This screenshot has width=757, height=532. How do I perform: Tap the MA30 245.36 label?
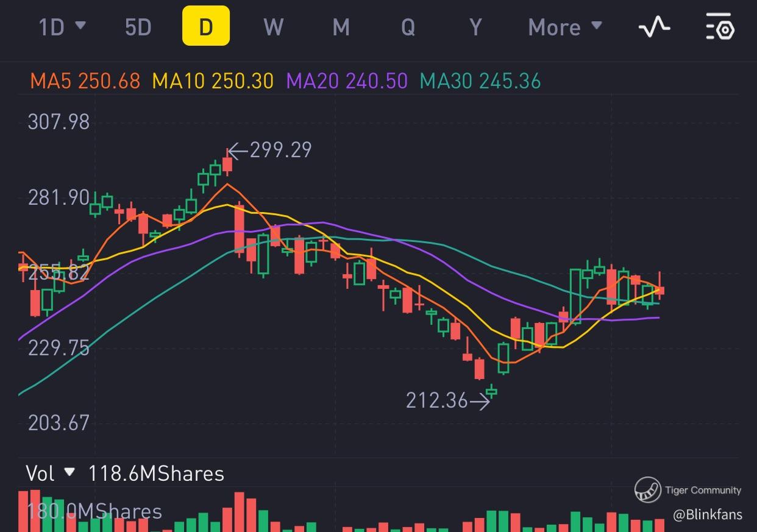coord(480,81)
